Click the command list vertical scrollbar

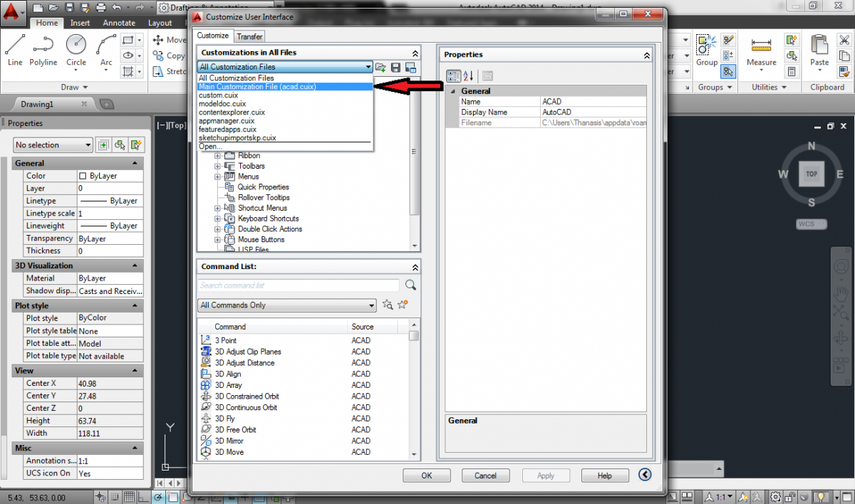414,389
